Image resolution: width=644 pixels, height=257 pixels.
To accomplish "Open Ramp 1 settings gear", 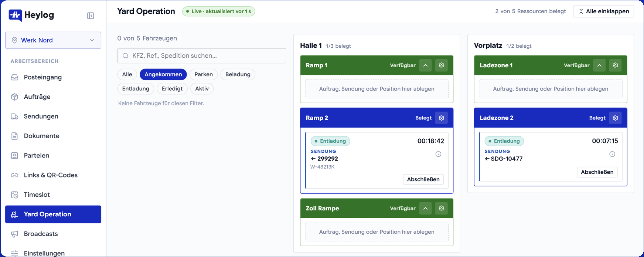I will [x=442, y=65].
